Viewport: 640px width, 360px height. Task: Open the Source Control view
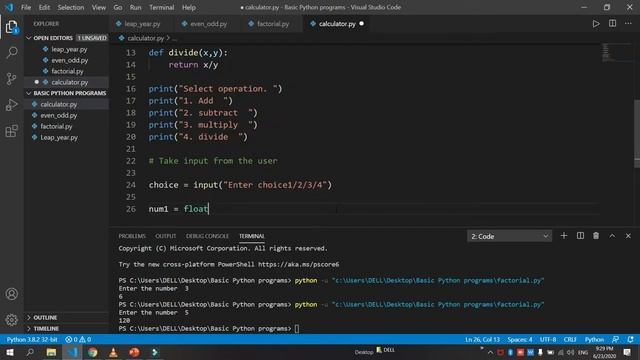(12, 78)
